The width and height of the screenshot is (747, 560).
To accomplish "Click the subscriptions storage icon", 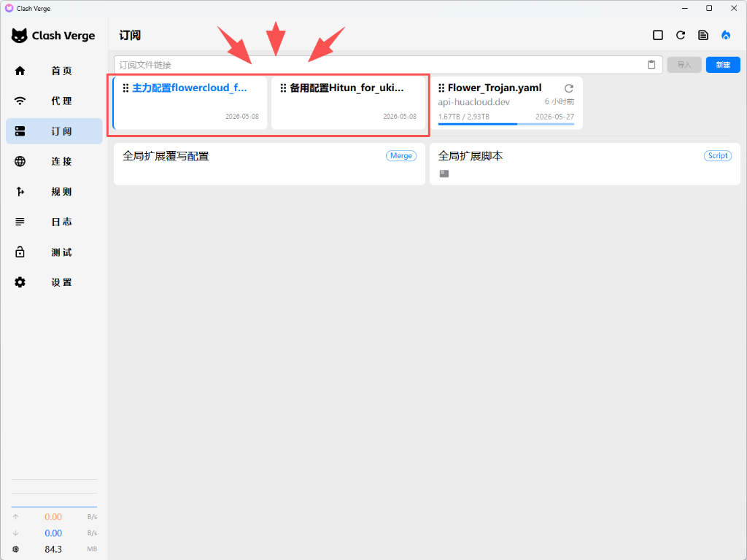I will pyautogui.click(x=20, y=131).
